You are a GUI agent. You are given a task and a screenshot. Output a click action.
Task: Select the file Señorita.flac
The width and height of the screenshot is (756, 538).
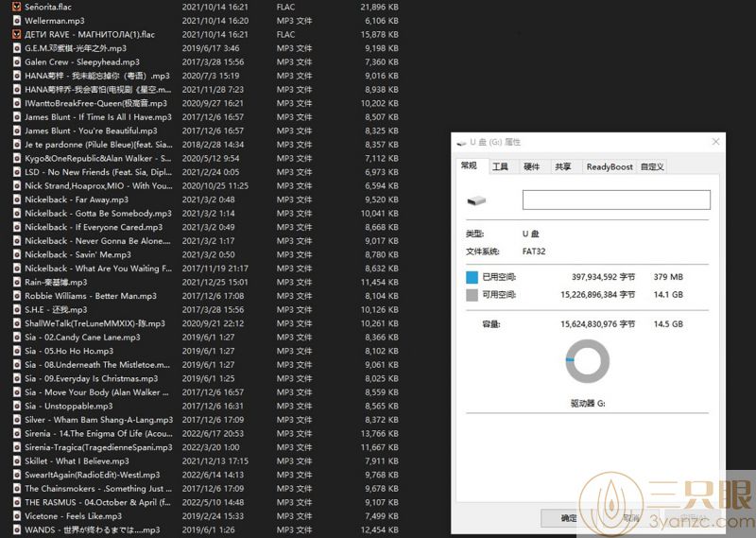pyautogui.click(x=48, y=7)
